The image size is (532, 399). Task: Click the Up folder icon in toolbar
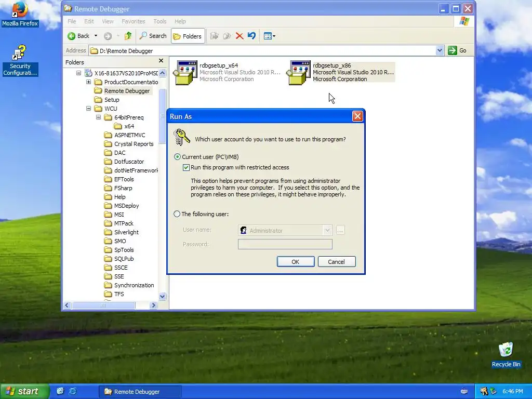pyautogui.click(x=128, y=36)
